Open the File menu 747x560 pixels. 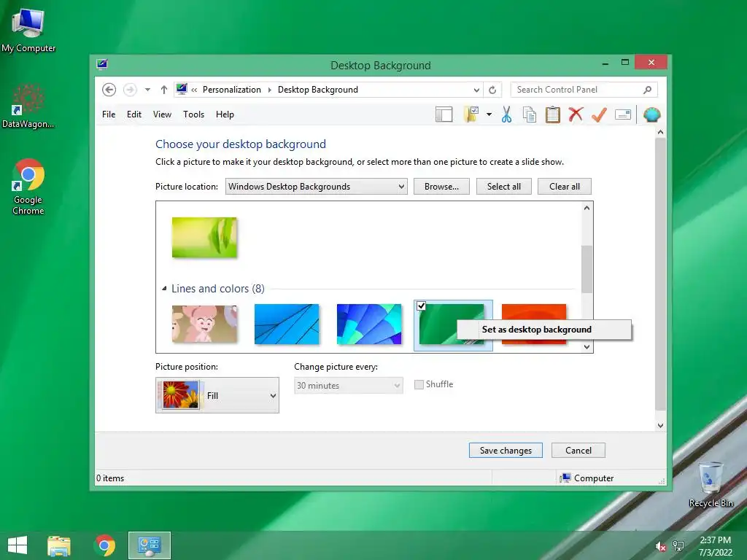tap(109, 114)
